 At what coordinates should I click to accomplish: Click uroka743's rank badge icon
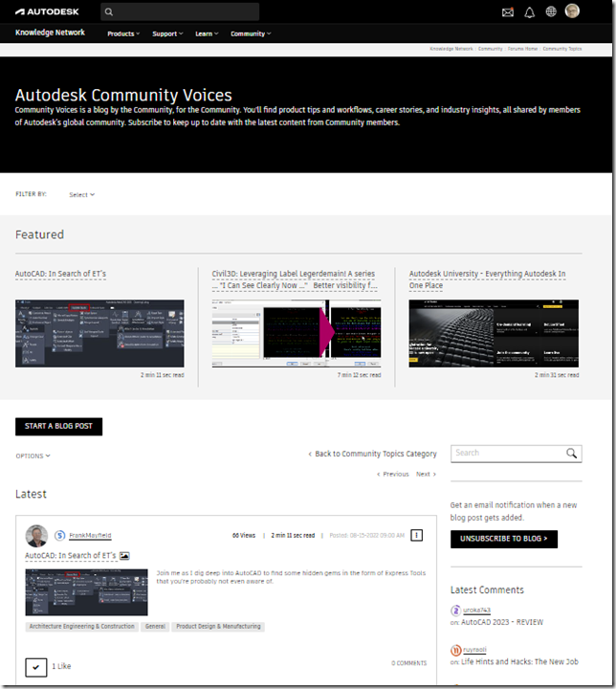pyautogui.click(x=455, y=611)
